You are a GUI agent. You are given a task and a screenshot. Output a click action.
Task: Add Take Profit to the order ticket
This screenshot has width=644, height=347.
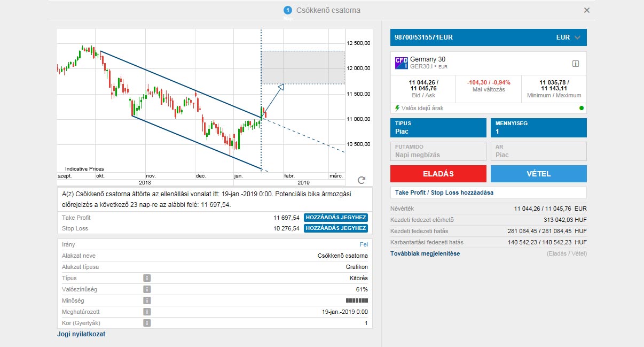[336, 218]
